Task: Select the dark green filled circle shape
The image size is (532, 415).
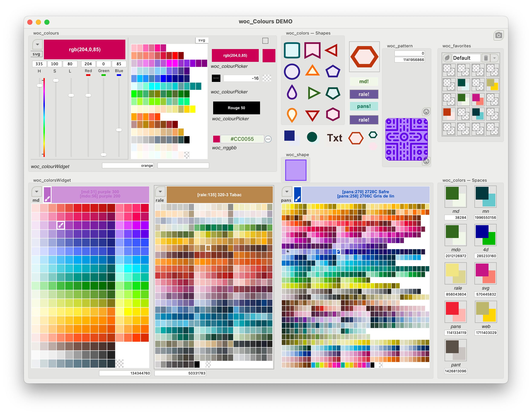Action: tap(312, 137)
